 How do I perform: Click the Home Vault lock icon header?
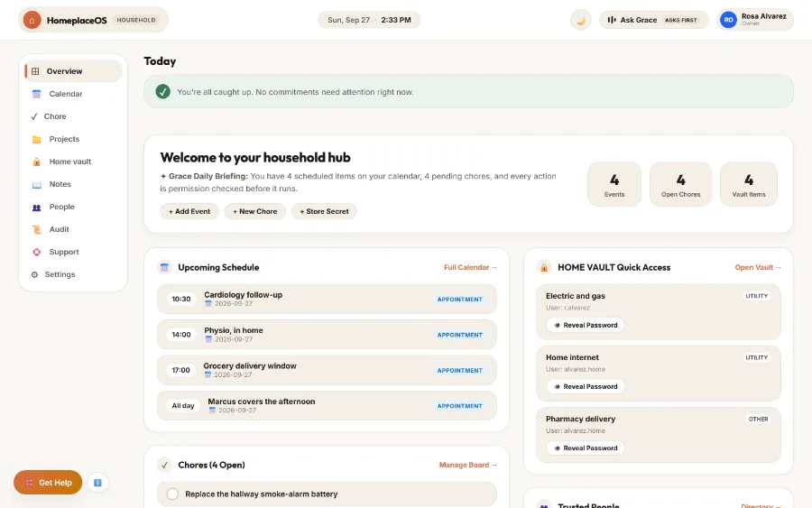pos(544,268)
